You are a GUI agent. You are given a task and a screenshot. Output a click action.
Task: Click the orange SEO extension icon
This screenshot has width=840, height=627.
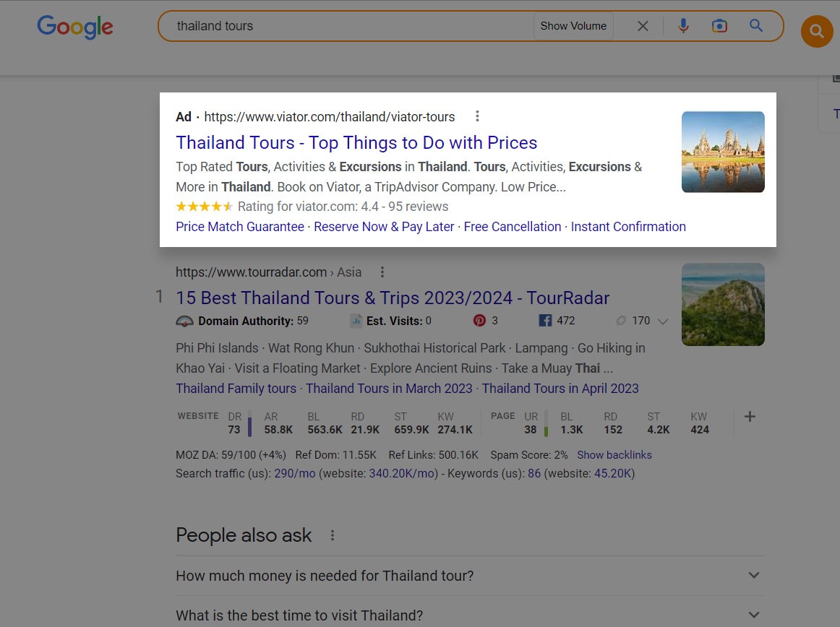point(816,31)
